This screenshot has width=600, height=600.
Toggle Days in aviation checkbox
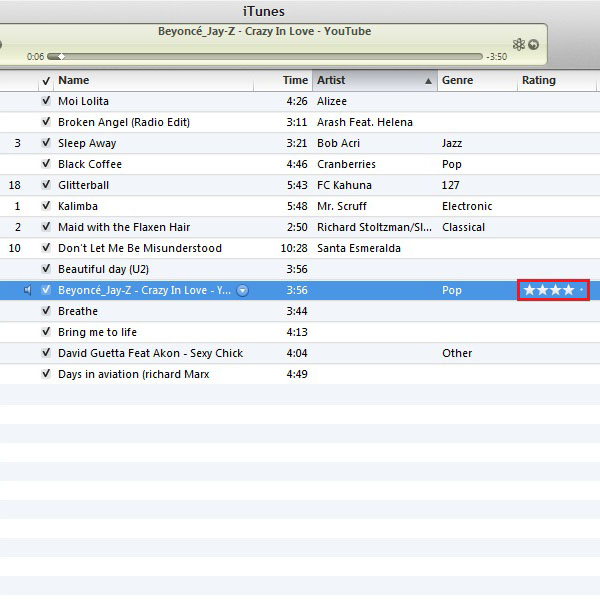46,374
